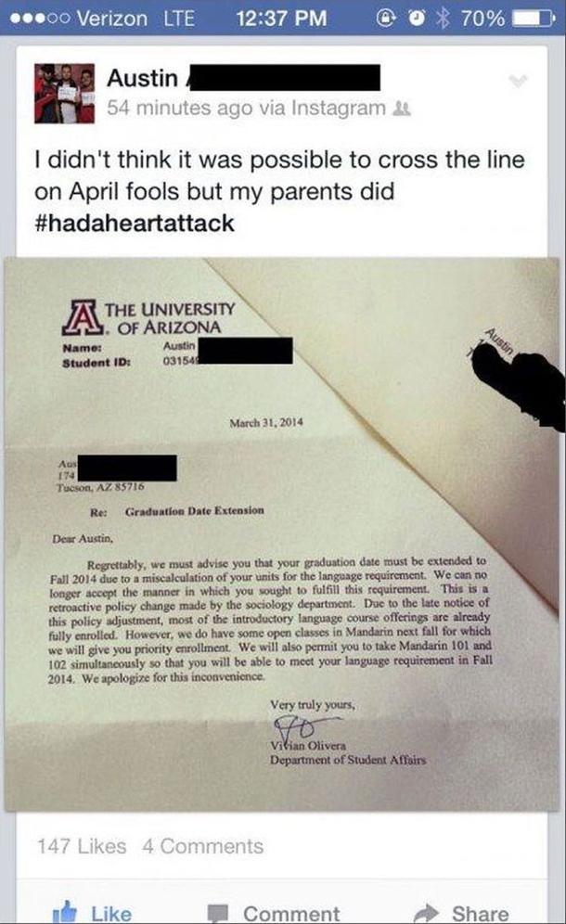Open Austin's profile picture thumbnail
566x924 pixels.
click(x=64, y=93)
